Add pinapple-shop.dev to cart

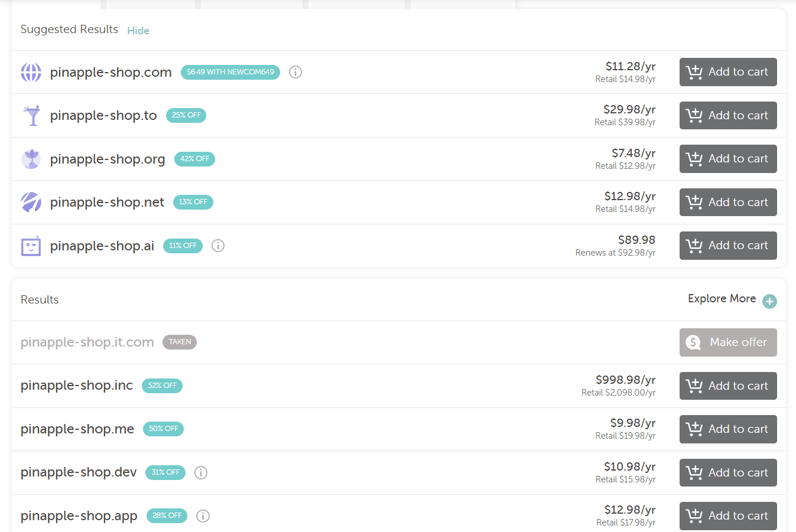(728, 472)
